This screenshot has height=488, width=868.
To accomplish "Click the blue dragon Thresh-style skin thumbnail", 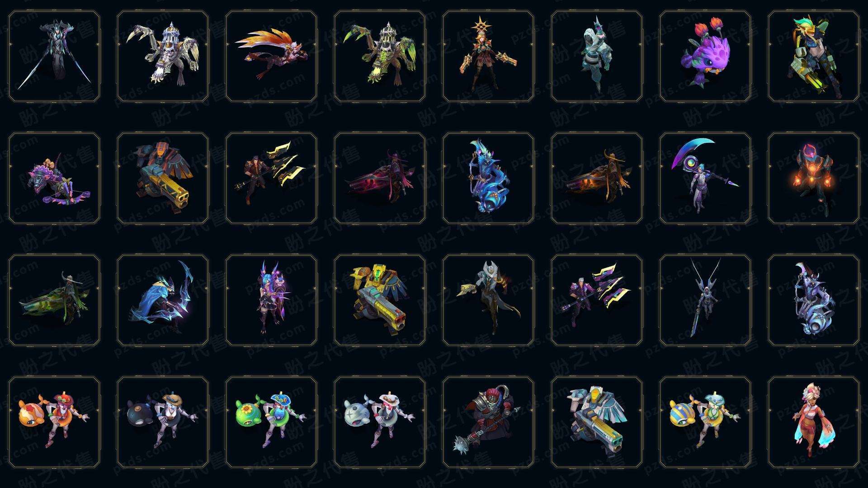I will (488, 178).
